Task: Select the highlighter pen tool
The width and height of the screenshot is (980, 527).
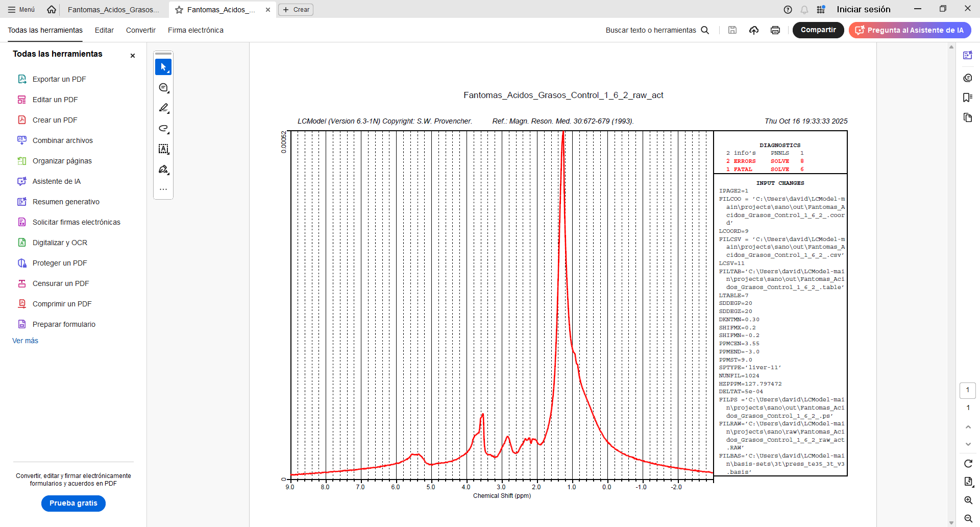Action: tap(163, 108)
